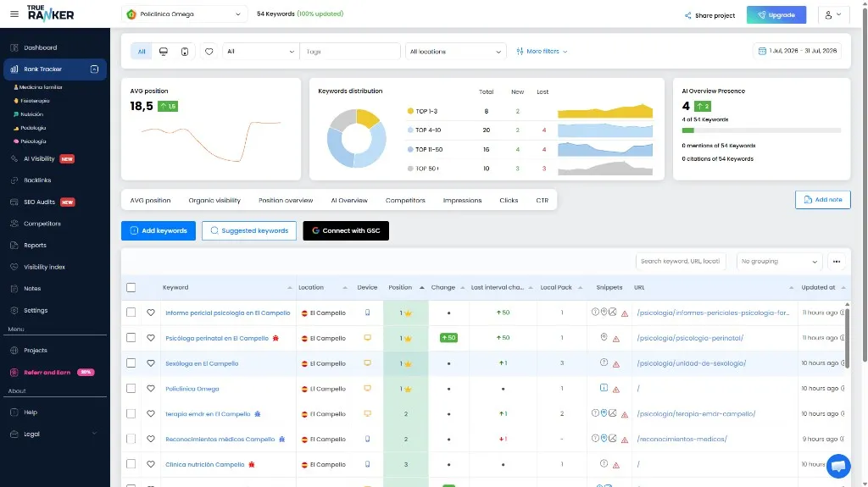Check Sexóloga en El Campello checkbox

131,363
